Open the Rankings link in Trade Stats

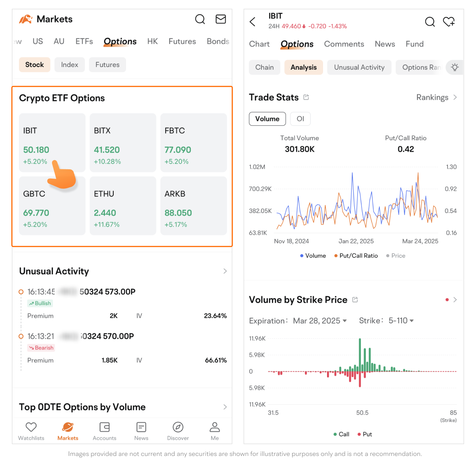pos(436,97)
